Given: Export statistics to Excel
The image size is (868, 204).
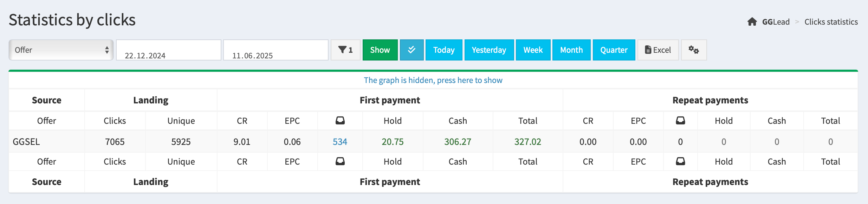Looking at the screenshot, I should click(658, 50).
